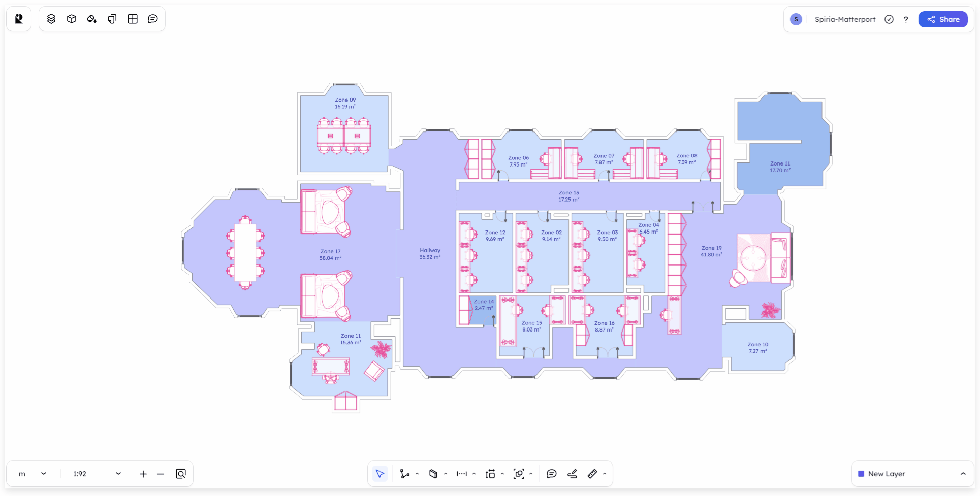Screen dimensions: 980x496
Task: Select the Zone 04 6.45 m² label
Action: [x=649, y=228]
